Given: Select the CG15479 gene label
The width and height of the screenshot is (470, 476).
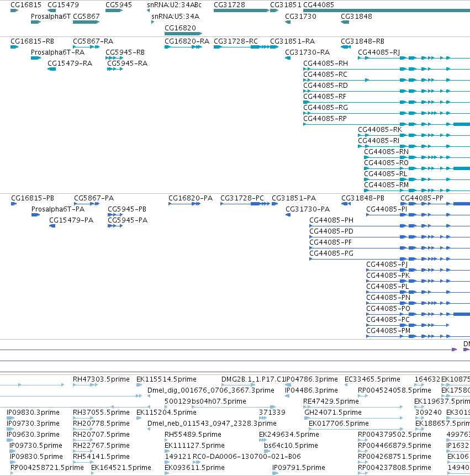Looking at the screenshot, I should coord(63,5).
